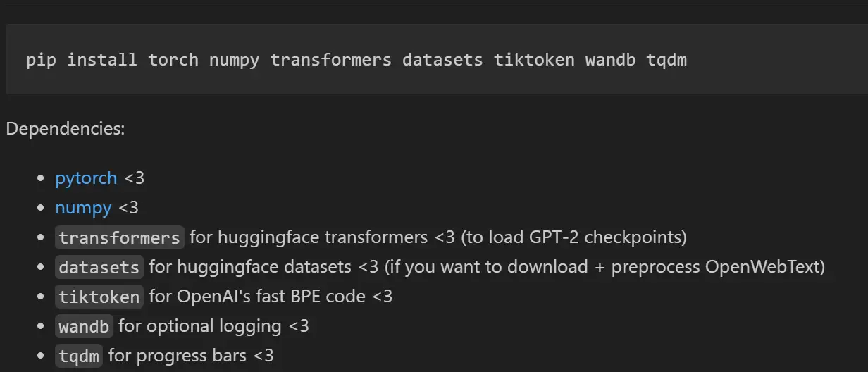Click the 'tiktoken' inline code label in list
Image resolution: width=868 pixels, height=372 pixels.
pyautogui.click(x=99, y=297)
